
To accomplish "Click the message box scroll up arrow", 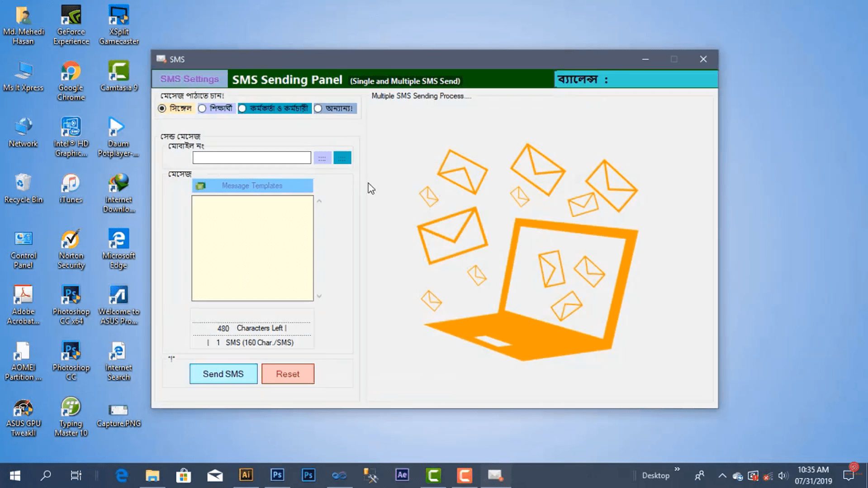I will (x=319, y=201).
